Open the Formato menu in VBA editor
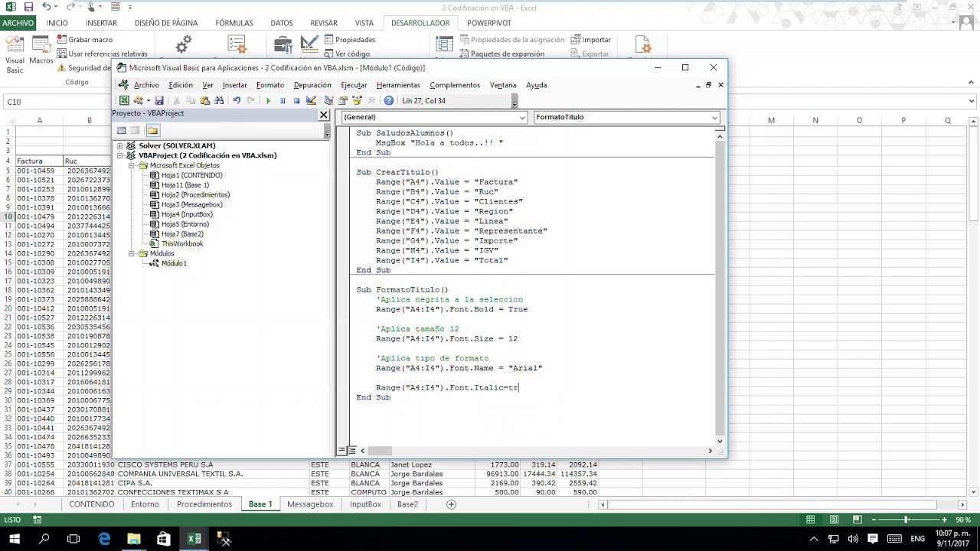The height and width of the screenshot is (551, 980). click(270, 85)
